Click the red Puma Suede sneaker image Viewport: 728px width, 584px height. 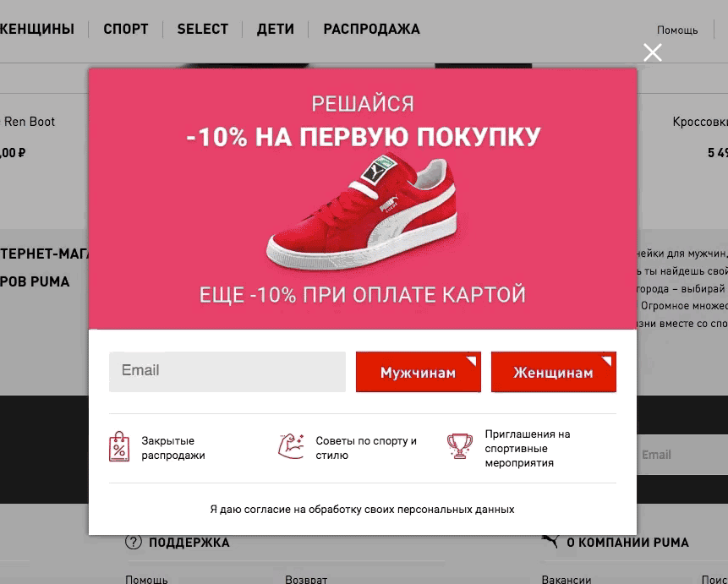(x=362, y=212)
